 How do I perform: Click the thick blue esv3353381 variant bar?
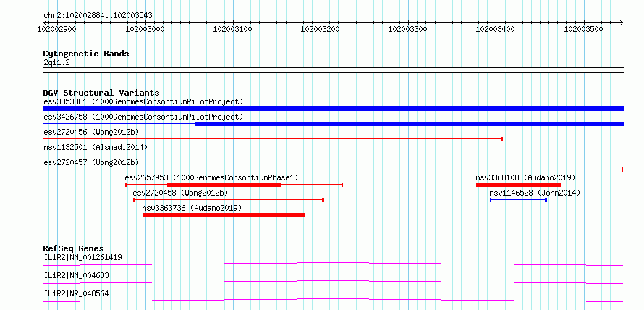click(333, 109)
